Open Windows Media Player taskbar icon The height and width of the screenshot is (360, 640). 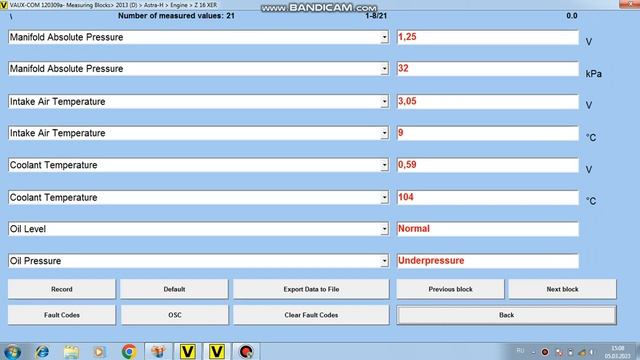click(x=99, y=351)
